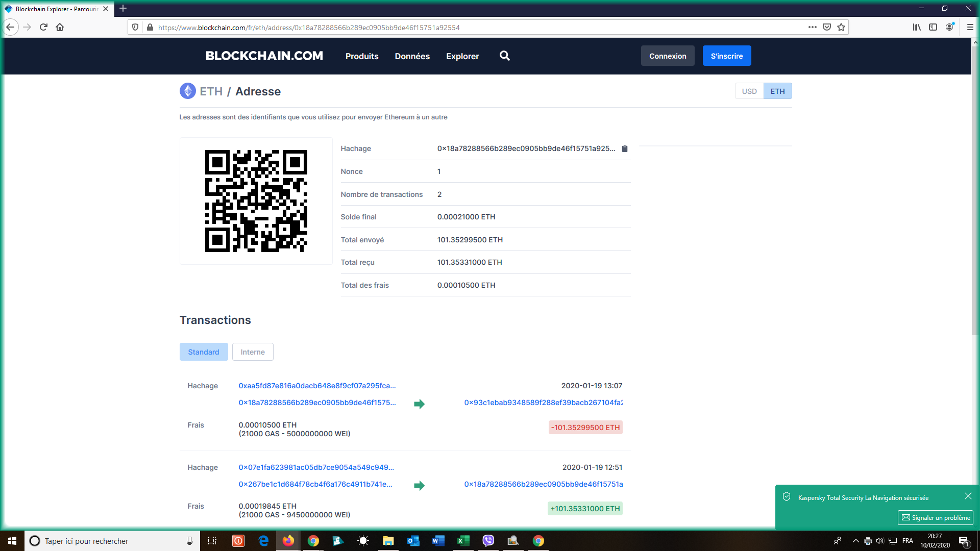Click the Ethereum logo icon
Screen dimensions: 980x551
187,91
